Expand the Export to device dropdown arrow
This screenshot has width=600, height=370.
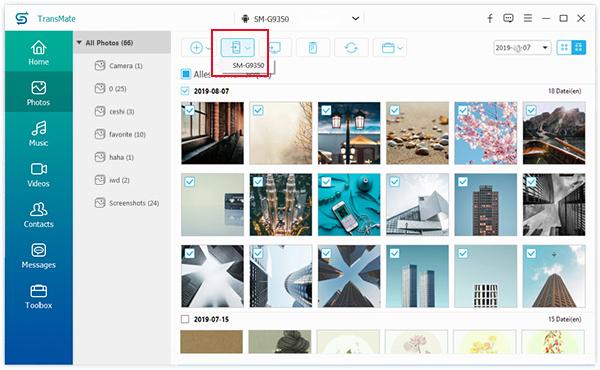pos(248,48)
